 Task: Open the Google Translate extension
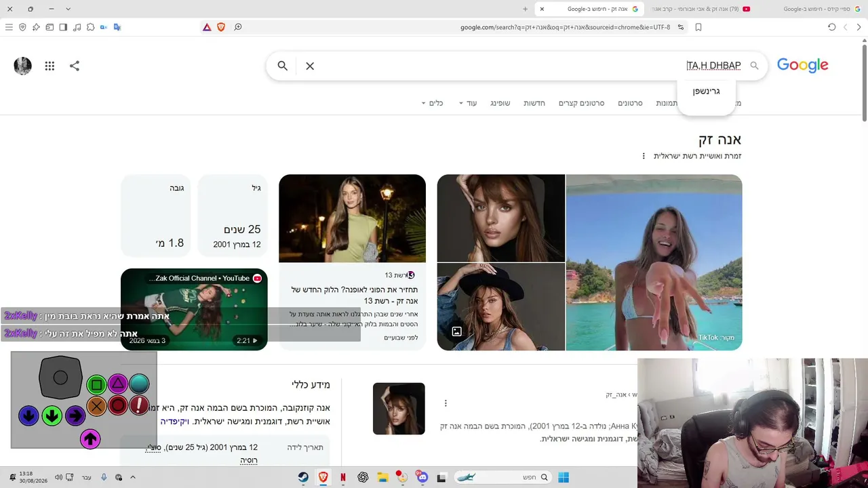(117, 27)
